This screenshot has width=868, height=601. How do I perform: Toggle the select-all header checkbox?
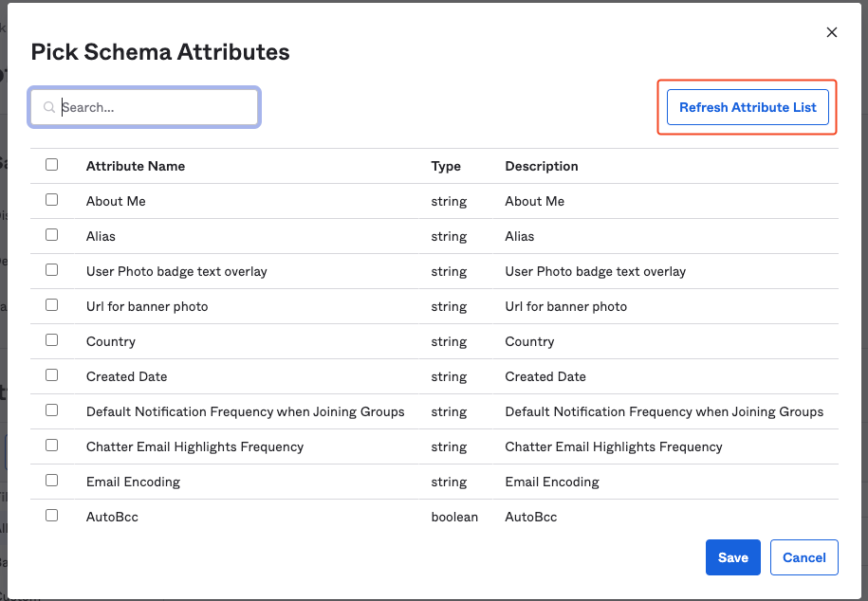(x=51, y=164)
